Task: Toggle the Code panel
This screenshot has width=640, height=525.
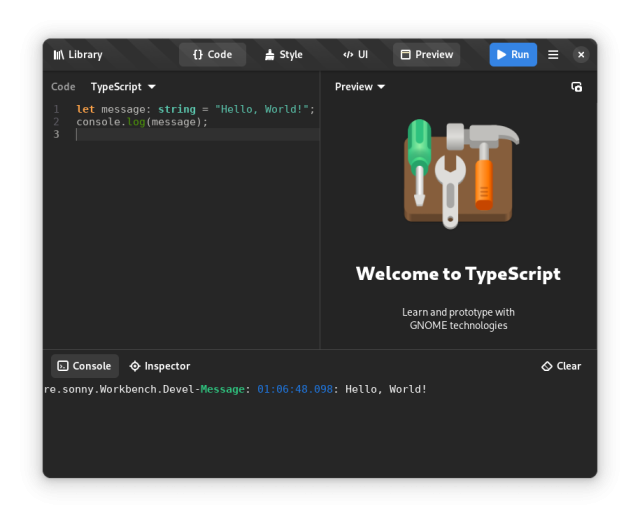Action: pyautogui.click(x=212, y=55)
